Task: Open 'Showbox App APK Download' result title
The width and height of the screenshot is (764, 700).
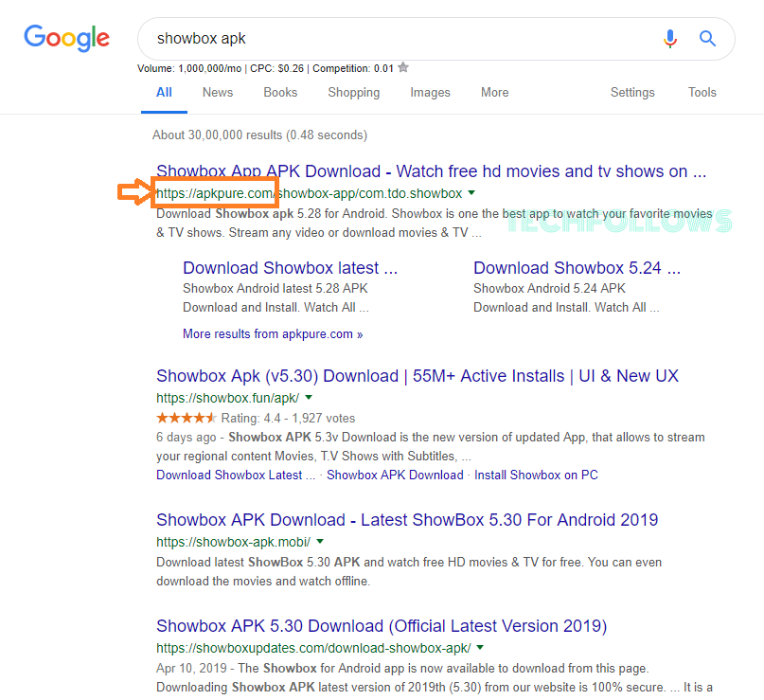Action: [431, 171]
